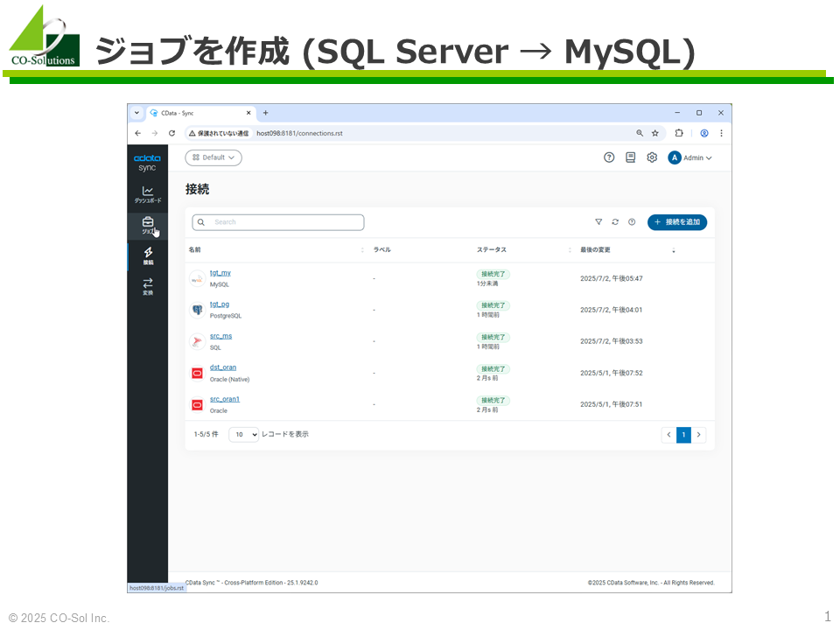Screen dimensions: 840x630
Task: Bookmark this page with the star
Action: click(x=655, y=133)
